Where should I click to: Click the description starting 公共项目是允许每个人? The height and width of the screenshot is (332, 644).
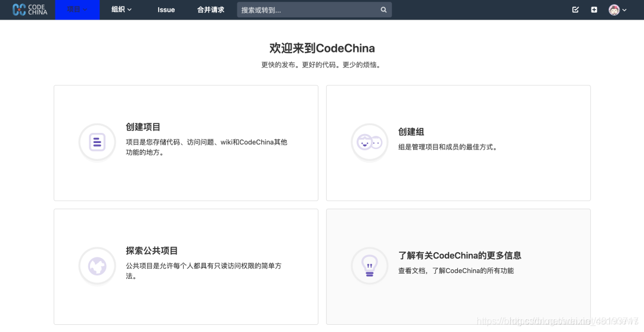coord(203,271)
